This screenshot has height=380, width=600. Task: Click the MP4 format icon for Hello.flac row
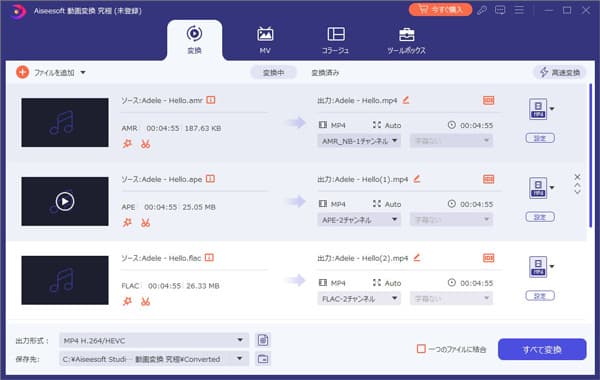click(x=538, y=267)
